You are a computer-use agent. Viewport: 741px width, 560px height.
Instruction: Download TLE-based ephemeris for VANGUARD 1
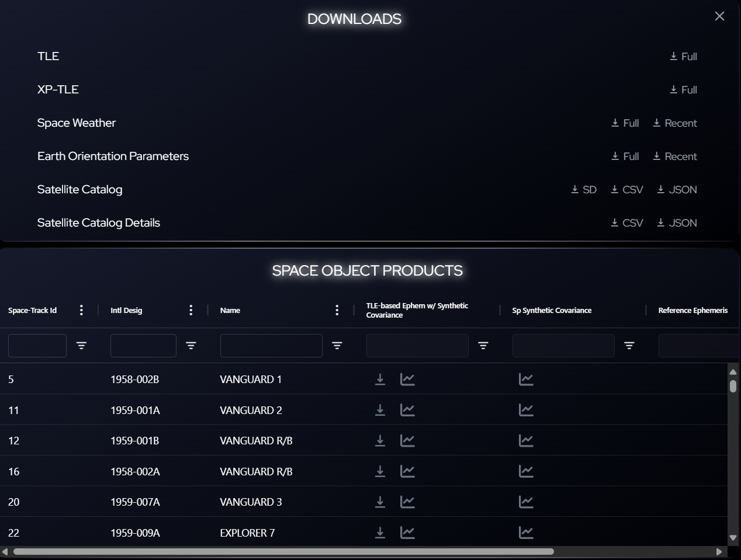click(380, 379)
